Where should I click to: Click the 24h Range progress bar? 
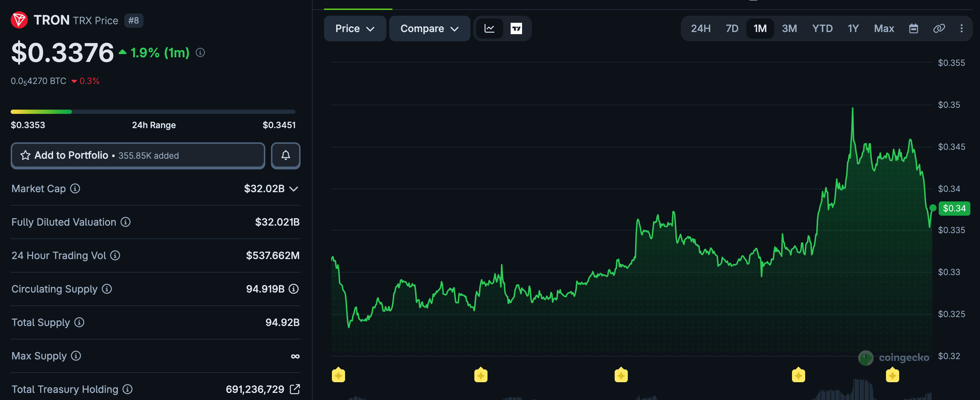pyautogui.click(x=153, y=112)
